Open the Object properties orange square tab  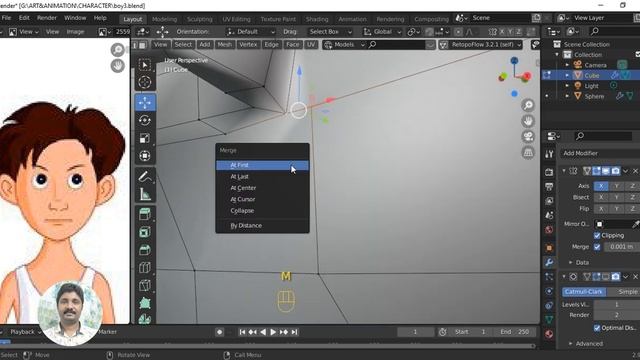point(549,248)
